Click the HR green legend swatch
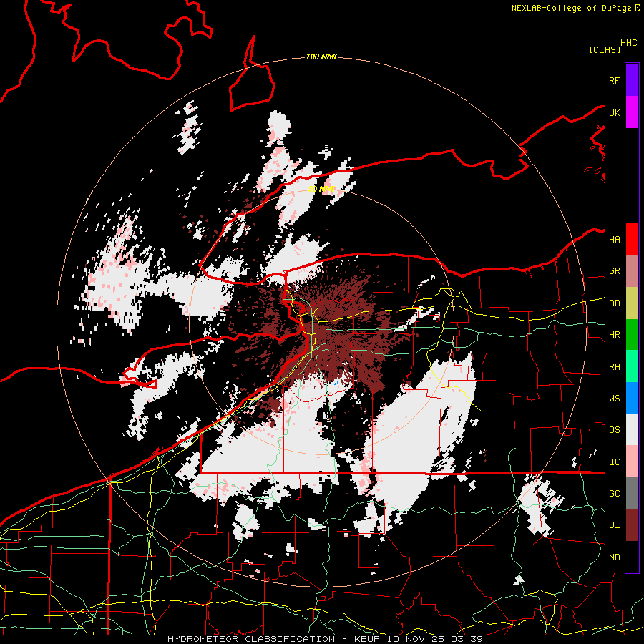 click(x=632, y=335)
